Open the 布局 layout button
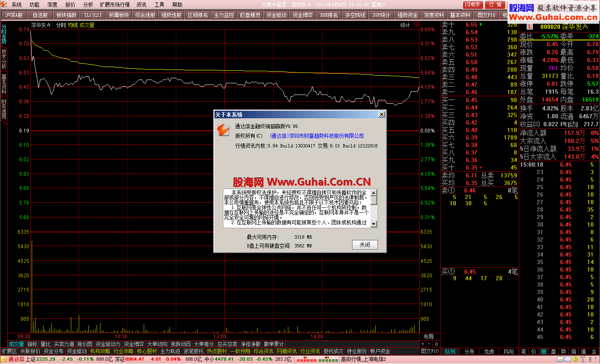 click(429, 337)
